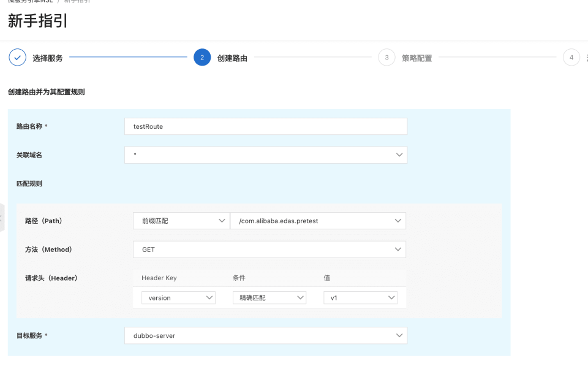
Task: Click the number 3 step circle
Action: [x=386, y=58]
